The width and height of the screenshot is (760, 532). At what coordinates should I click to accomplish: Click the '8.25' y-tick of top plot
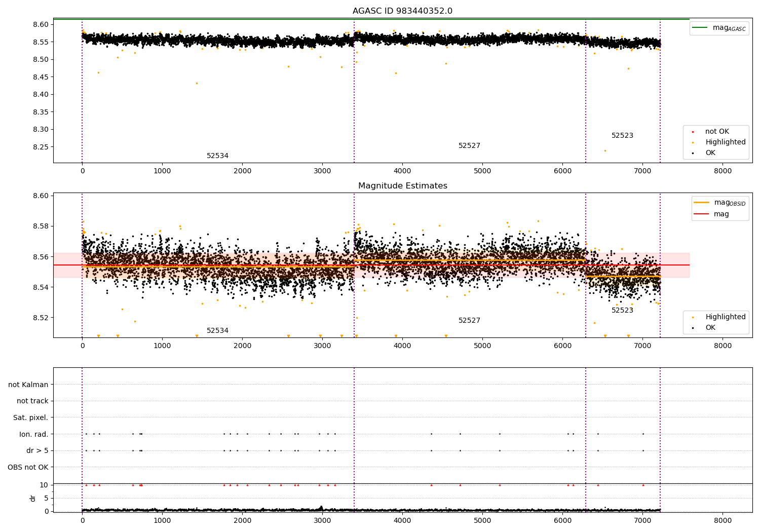[x=40, y=147]
